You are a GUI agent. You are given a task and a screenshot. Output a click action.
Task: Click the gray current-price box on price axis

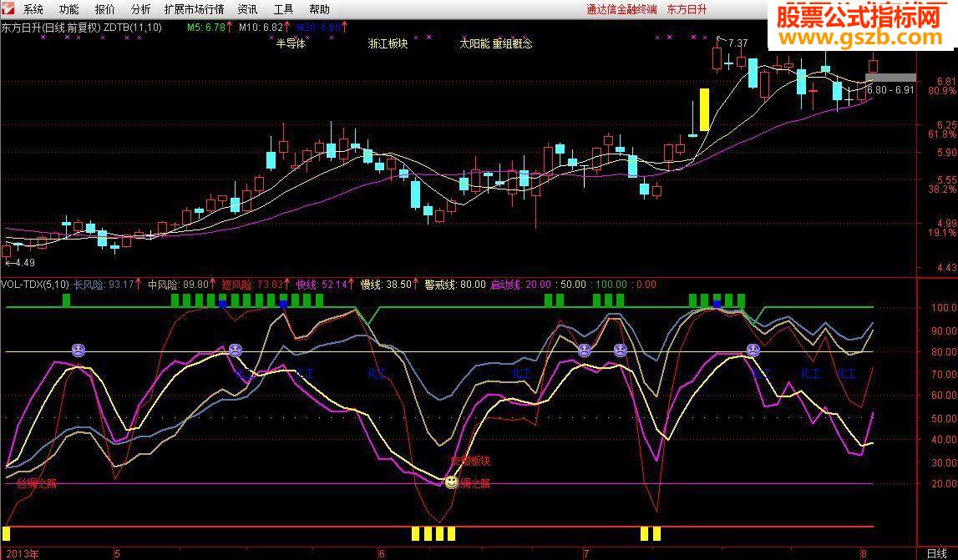coord(891,78)
